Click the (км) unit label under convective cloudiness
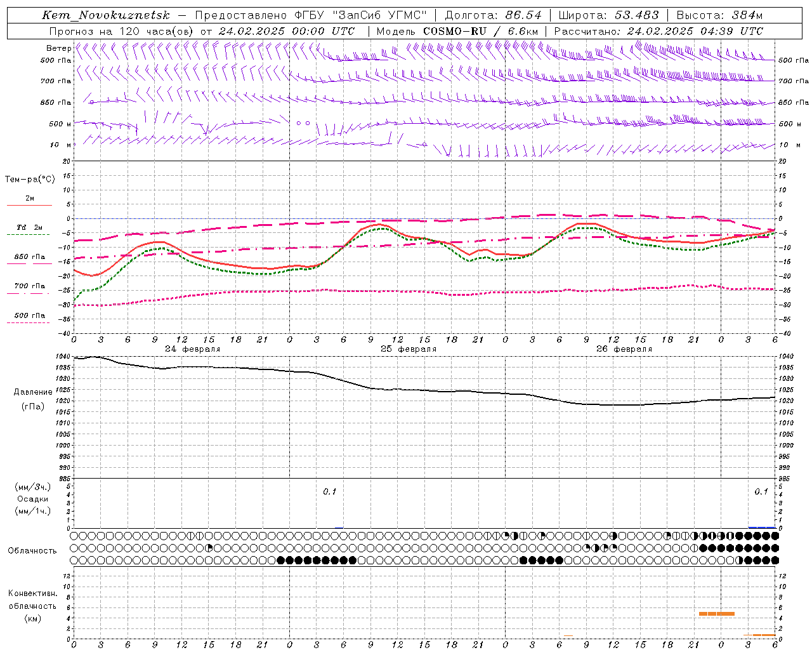This screenshot has width=812, height=650. coord(32,618)
